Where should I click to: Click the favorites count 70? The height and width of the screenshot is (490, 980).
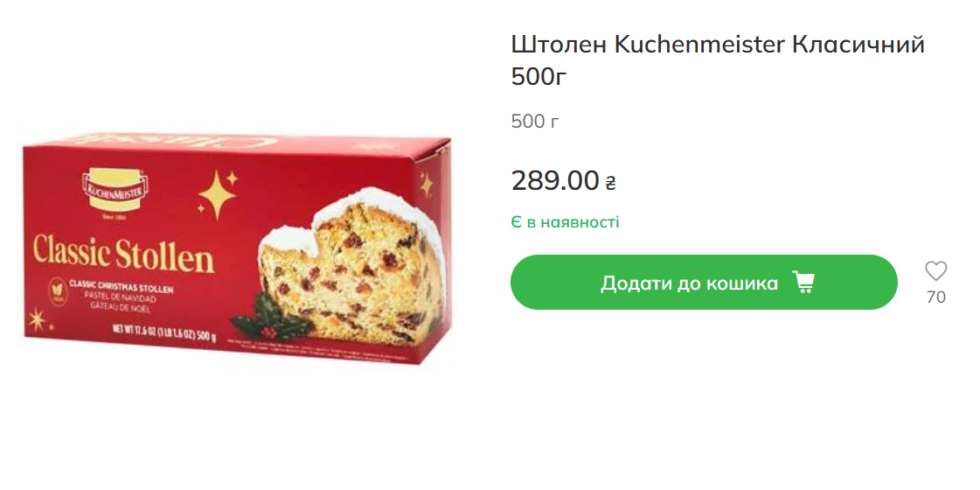(x=935, y=297)
